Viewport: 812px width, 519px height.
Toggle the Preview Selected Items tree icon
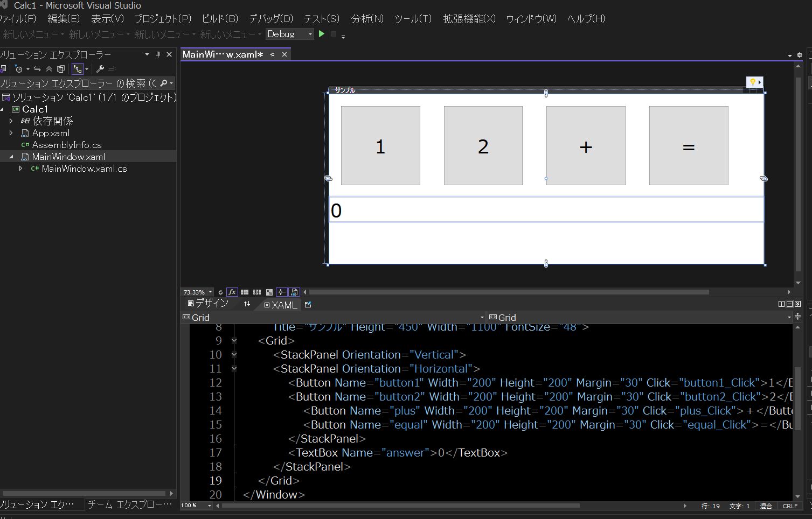(x=78, y=69)
